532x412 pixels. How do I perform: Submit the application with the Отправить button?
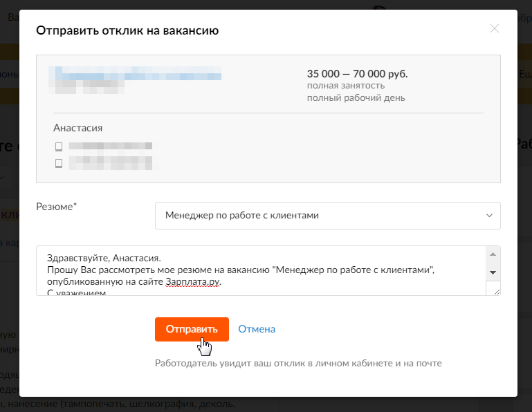192,329
